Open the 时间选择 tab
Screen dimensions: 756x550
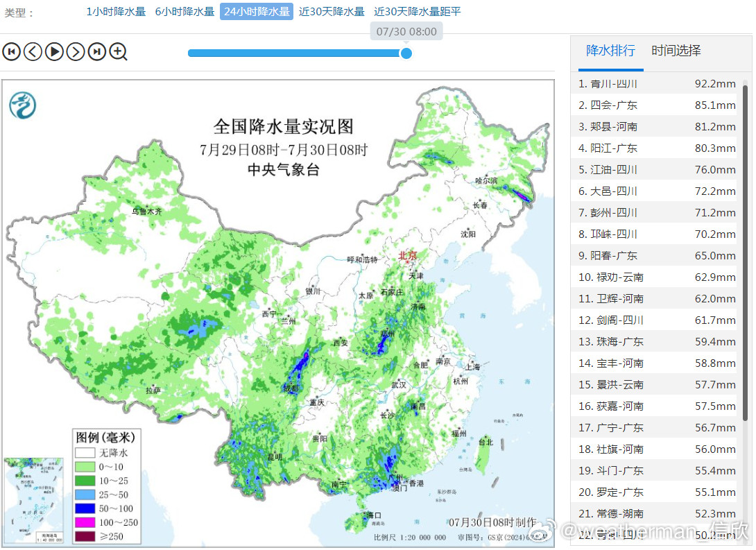676,51
